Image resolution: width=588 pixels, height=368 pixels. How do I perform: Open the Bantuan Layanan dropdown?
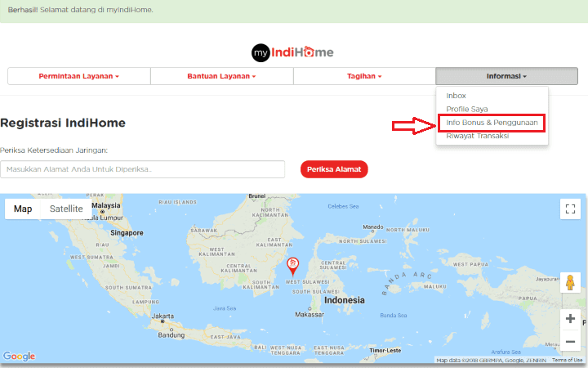point(221,76)
